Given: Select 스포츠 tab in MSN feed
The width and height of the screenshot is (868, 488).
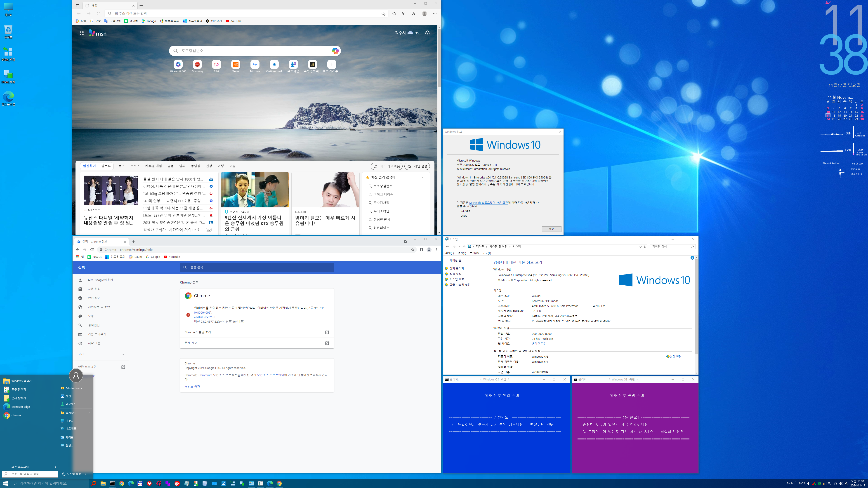Looking at the screenshot, I should (x=135, y=166).
